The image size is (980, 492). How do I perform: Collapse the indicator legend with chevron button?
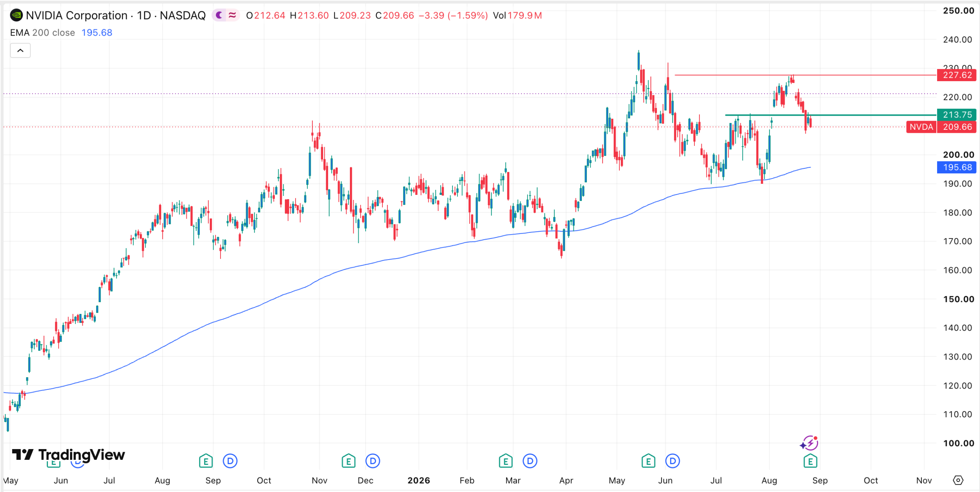20,51
